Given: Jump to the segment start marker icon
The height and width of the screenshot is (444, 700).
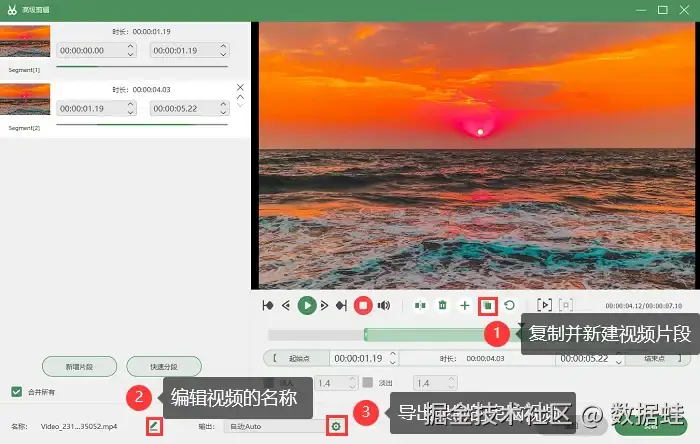Looking at the screenshot, I should [x=268, y=306].
